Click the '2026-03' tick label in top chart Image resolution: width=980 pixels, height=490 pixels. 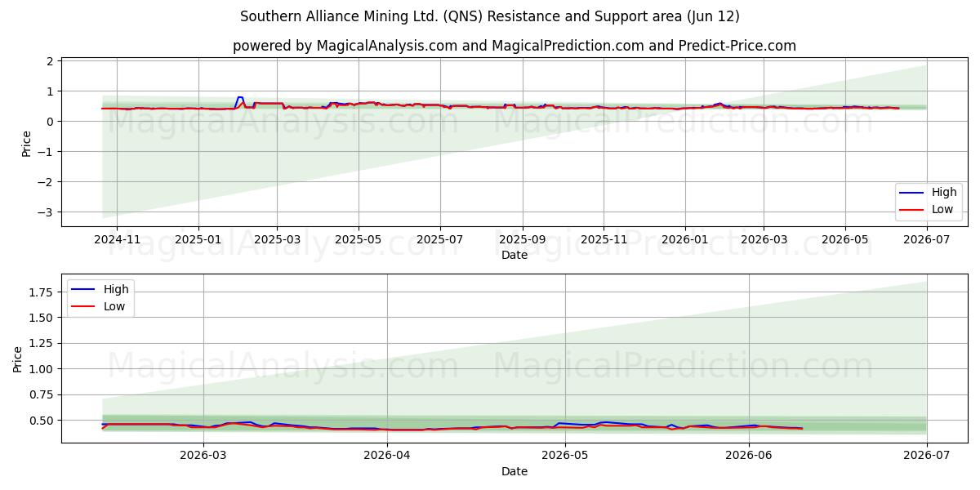point(764,239)
